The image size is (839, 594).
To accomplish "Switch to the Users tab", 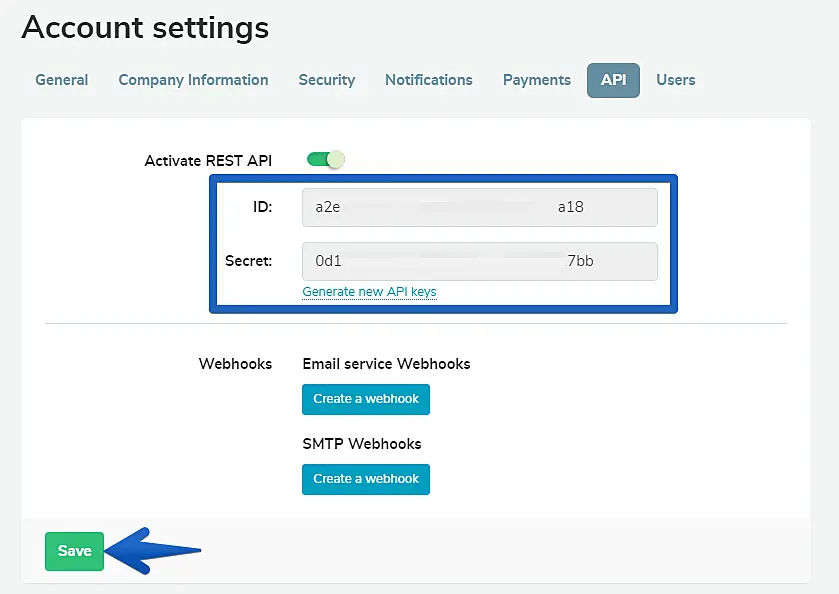I will 675,80.
